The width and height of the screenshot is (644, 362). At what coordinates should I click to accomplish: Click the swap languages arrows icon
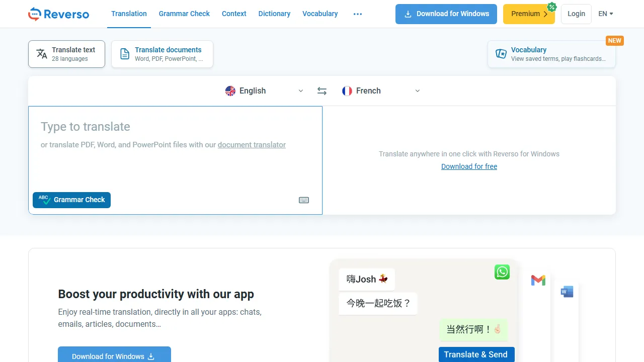pyautogui.click(x=321, y=90)
